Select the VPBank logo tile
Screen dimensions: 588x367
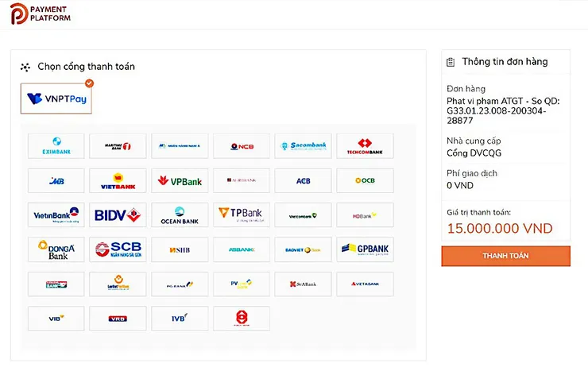(180, 180)
